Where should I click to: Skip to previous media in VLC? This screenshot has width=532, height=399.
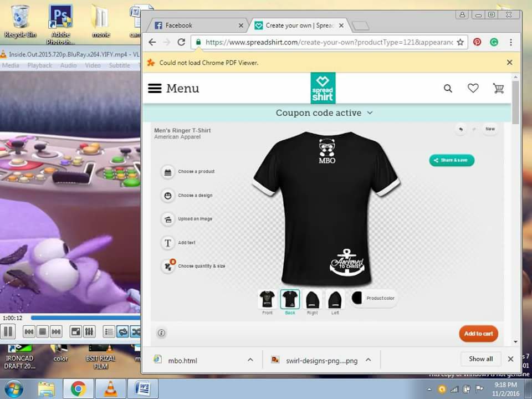(29, 331)
